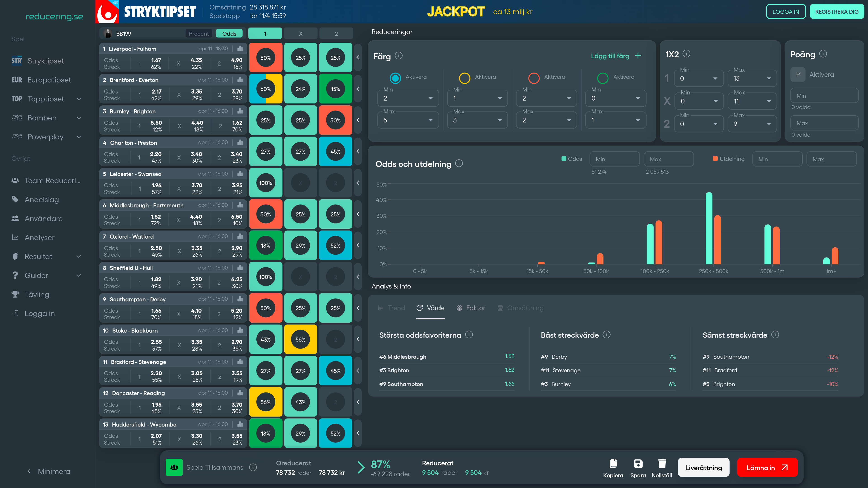Open the blue color Min dropdown
Viewport: 868px width, 488px height.
(408, 98)
